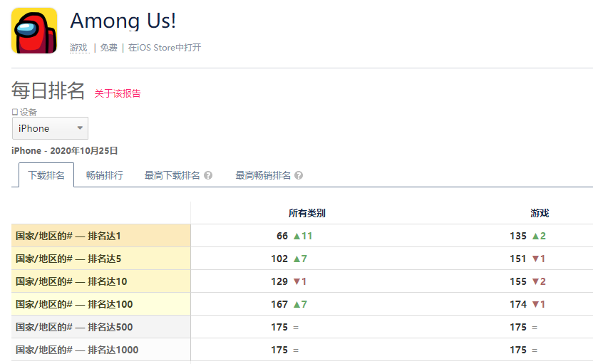Click the iPhone - 2020年10月25日 date heading

(65, 150)
